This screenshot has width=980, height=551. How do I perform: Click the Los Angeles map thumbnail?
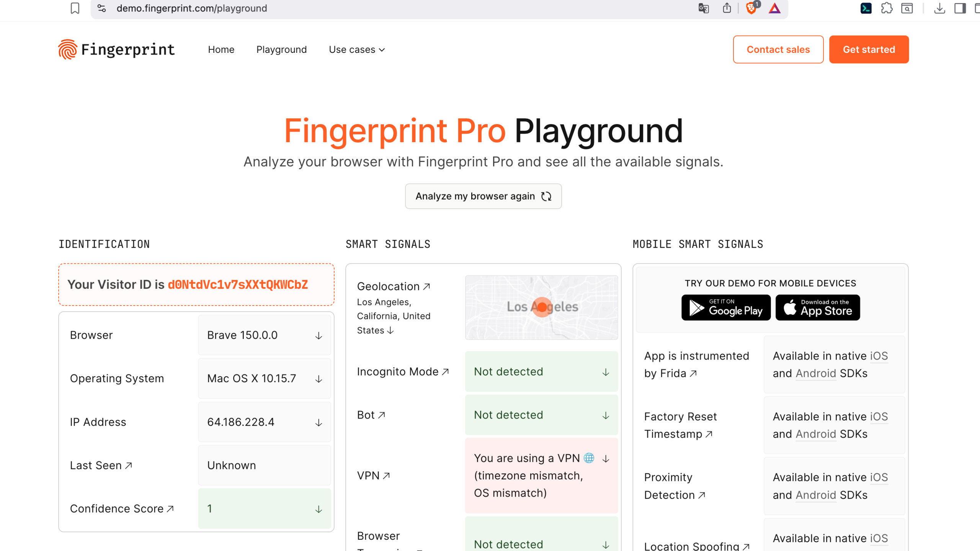coord(541,307)
